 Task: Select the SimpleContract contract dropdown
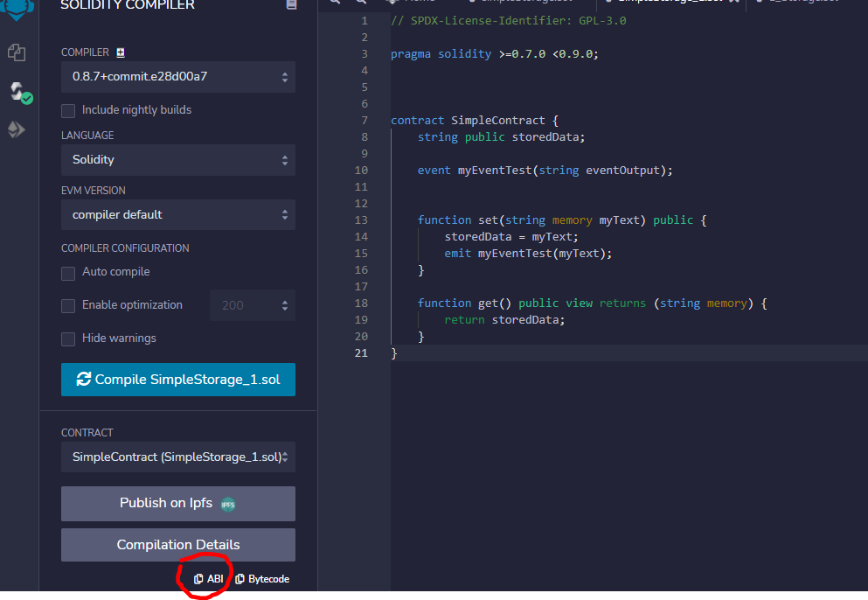(178, 457)
